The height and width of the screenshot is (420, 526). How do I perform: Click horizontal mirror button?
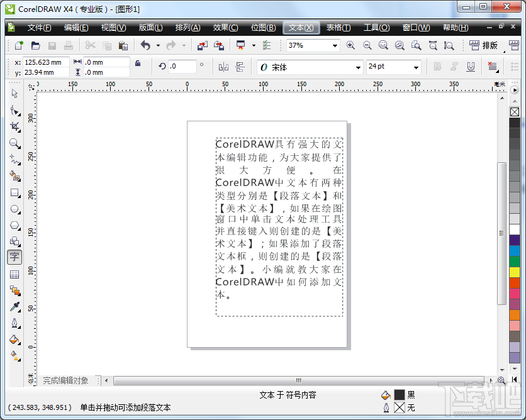(223, 67)
